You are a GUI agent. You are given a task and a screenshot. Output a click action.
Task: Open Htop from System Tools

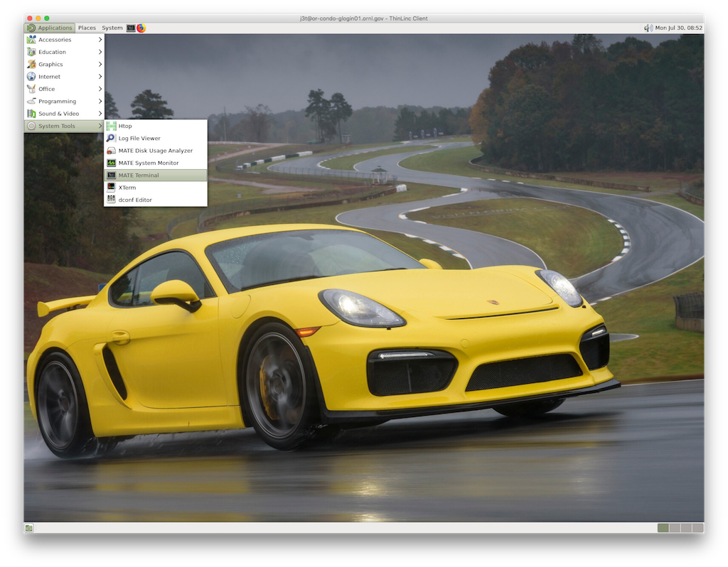[125, 126]
